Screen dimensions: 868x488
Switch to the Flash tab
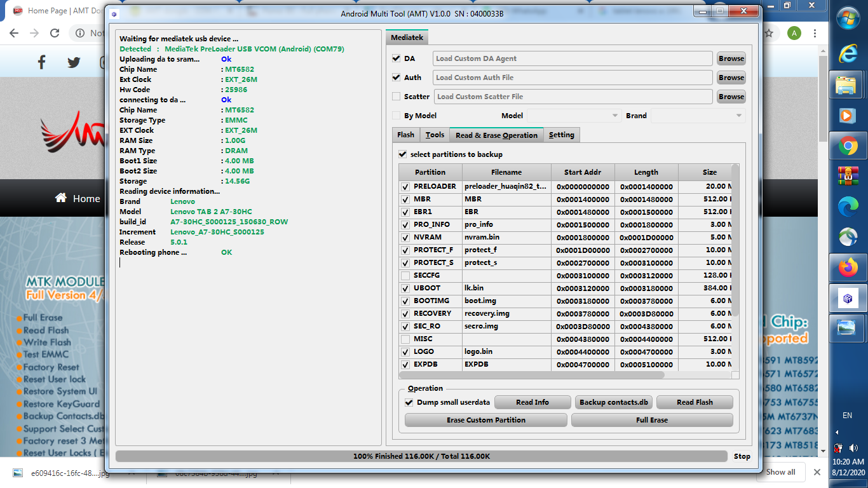[x=405, y=135]
